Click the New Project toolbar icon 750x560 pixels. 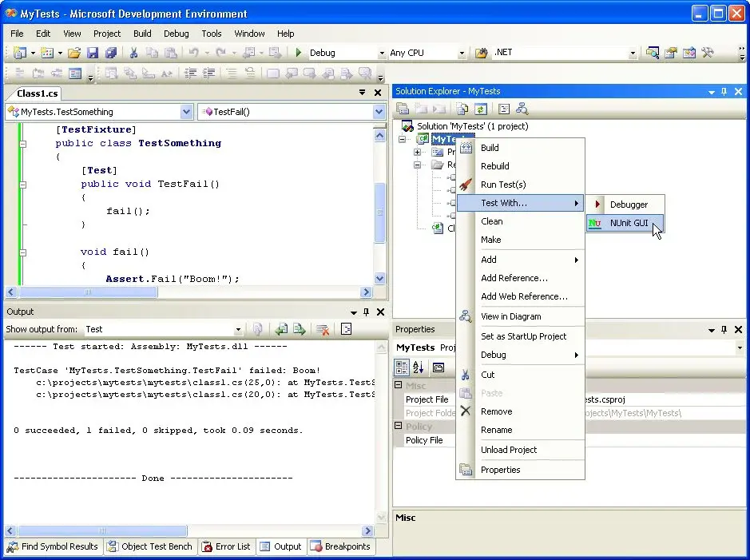coord(20,53)
